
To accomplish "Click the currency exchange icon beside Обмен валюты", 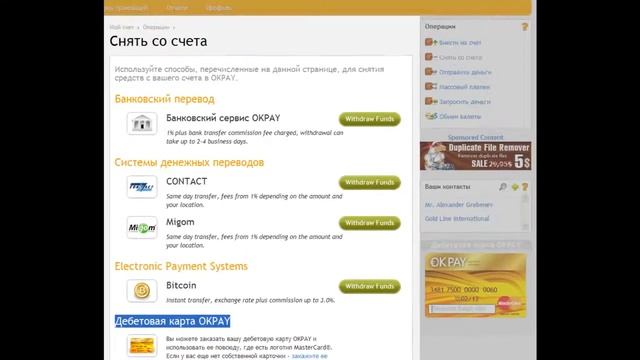I will tap(431, 116).
